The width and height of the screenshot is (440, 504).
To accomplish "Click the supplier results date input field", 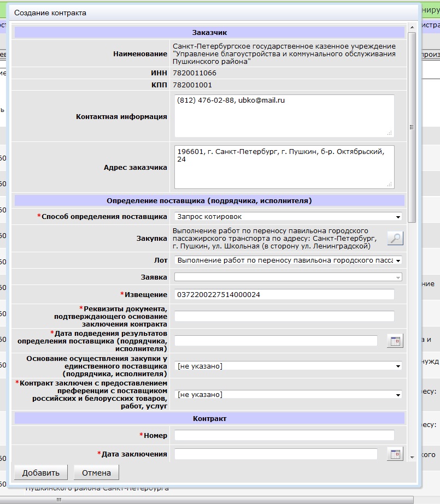I will (x=276, y=341).
